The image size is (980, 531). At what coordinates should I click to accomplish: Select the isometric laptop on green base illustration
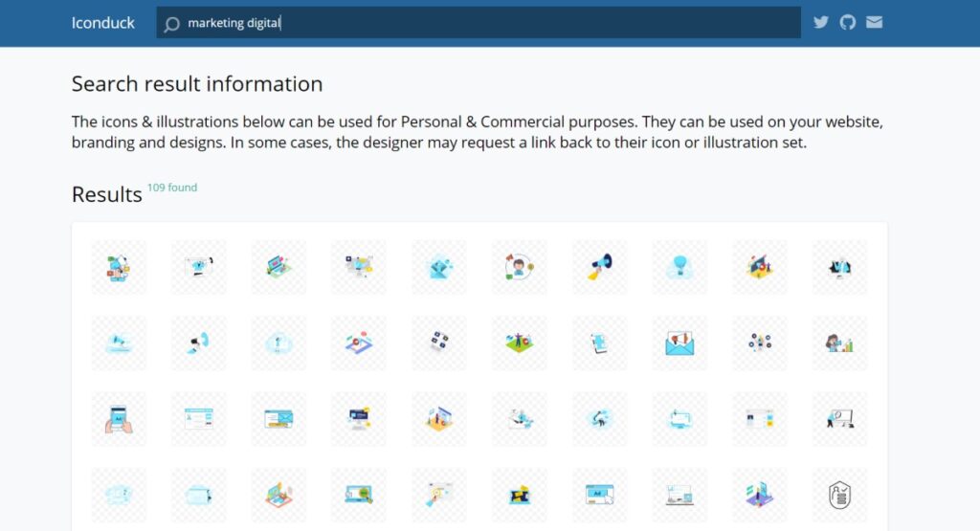pyautogui.click(x=278, y=267)
